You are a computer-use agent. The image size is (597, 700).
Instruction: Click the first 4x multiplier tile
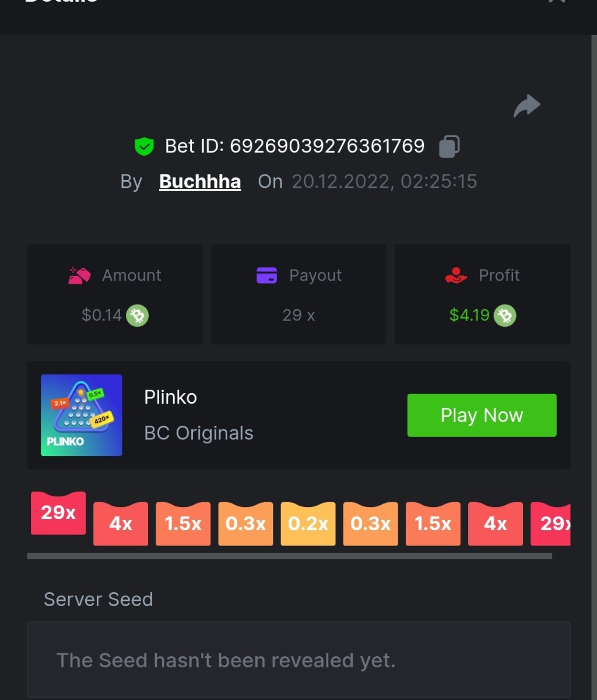click(121, 524)
